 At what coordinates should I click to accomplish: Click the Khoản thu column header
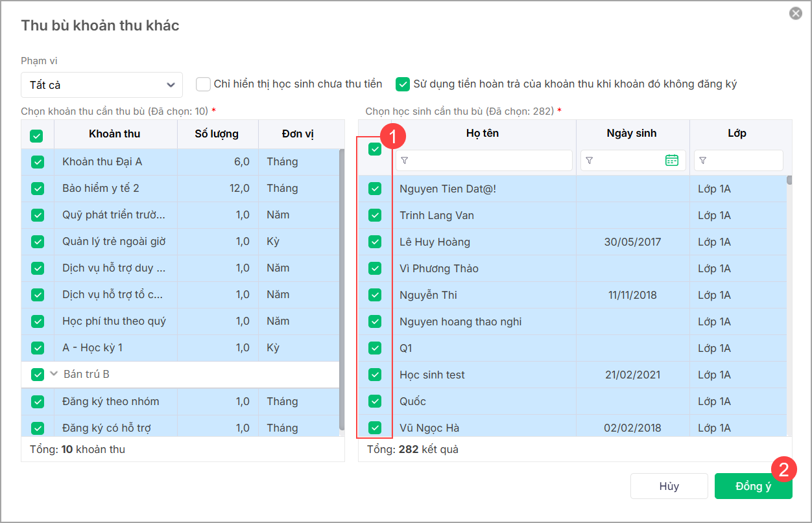pos(115,134)
